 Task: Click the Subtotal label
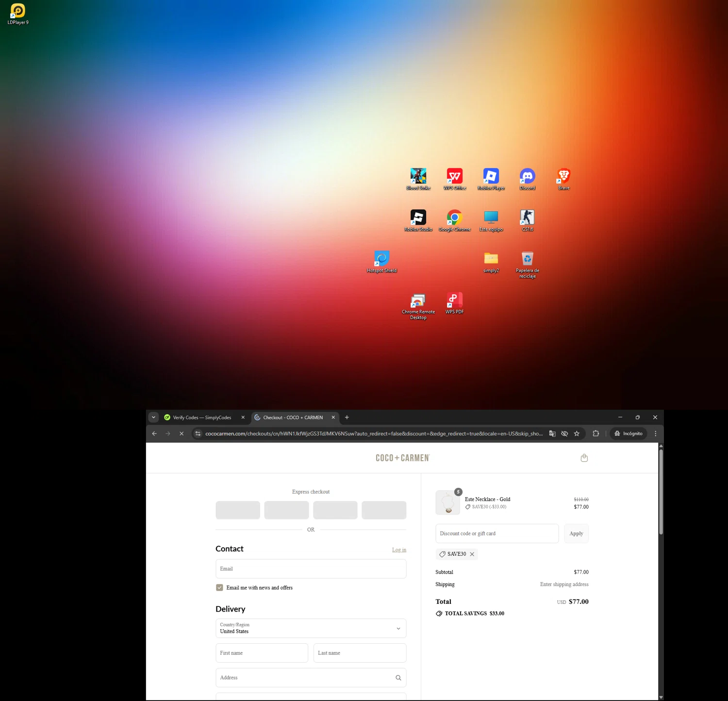pos(444,572)
